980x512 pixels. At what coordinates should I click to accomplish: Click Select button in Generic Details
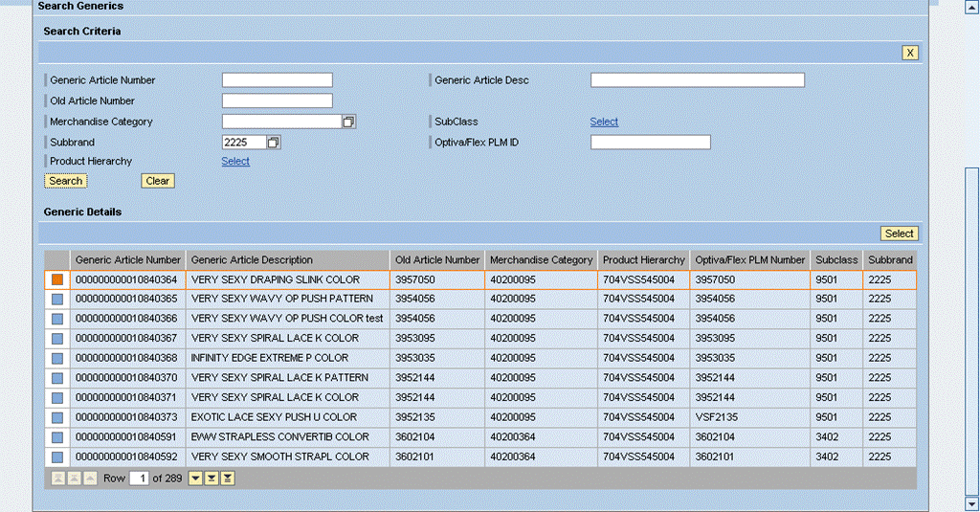tap(900, 234)
